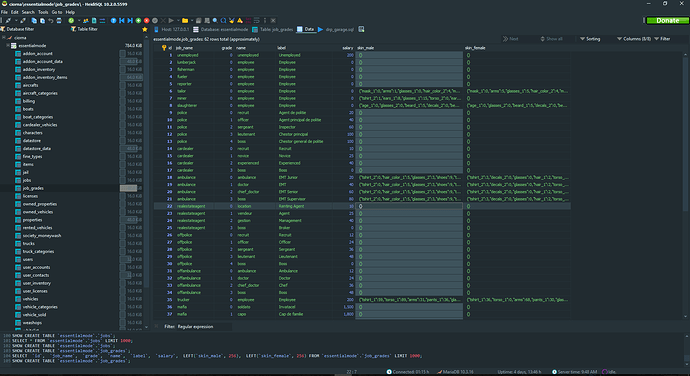Click the green Donate button

667,20
